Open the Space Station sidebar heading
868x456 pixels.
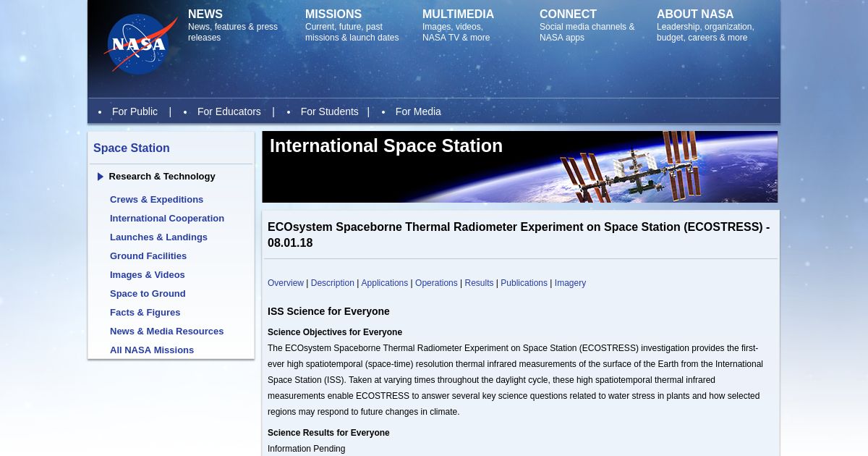coord(132,148)
